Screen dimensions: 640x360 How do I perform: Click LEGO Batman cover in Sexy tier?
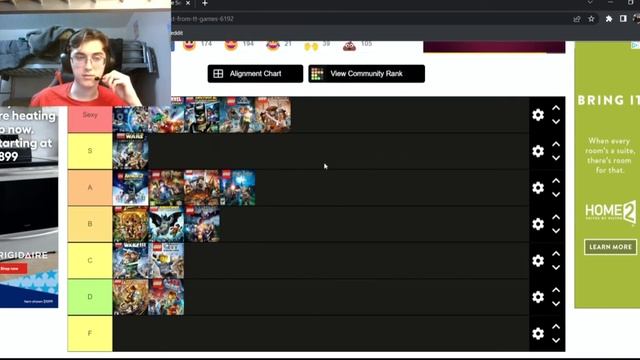click(x=202, y=115)
